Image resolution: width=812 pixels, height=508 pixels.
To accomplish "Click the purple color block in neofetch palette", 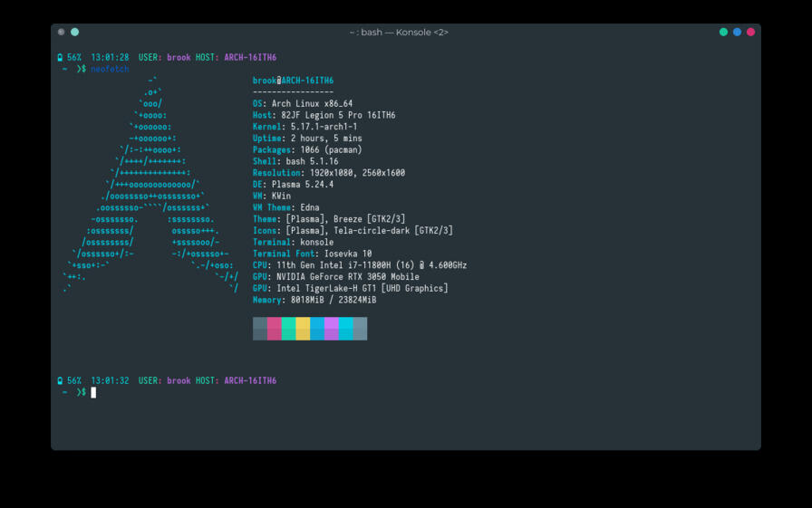I will (x=332, y=329).
